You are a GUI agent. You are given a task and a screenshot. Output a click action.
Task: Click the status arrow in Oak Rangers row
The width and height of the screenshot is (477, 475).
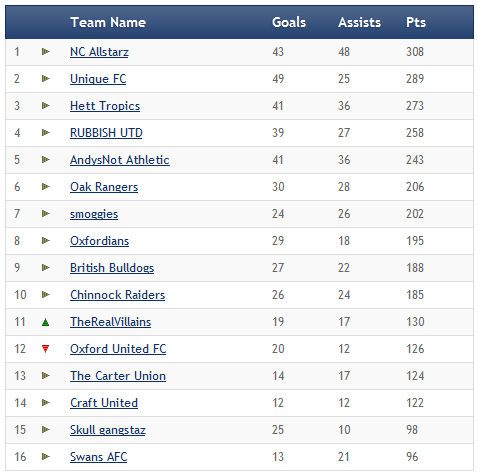[x=46, y=187]
